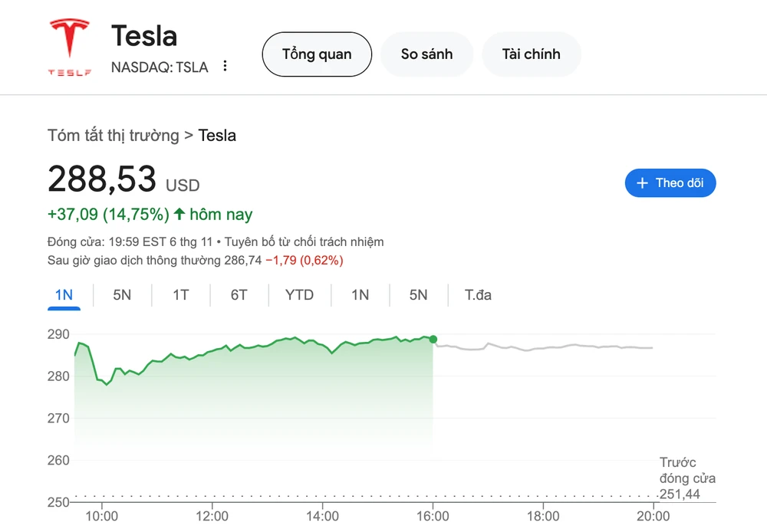Click the green upward arrow next to hôm nay

(x=179, y=214)
